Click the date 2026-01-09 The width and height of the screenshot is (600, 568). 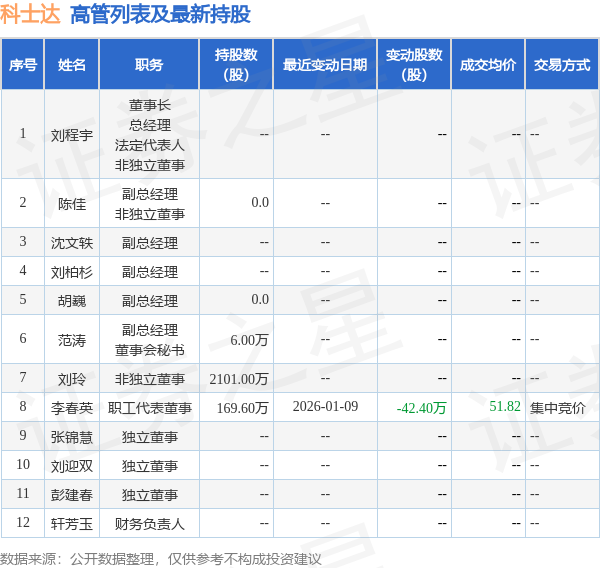(325, 406)
